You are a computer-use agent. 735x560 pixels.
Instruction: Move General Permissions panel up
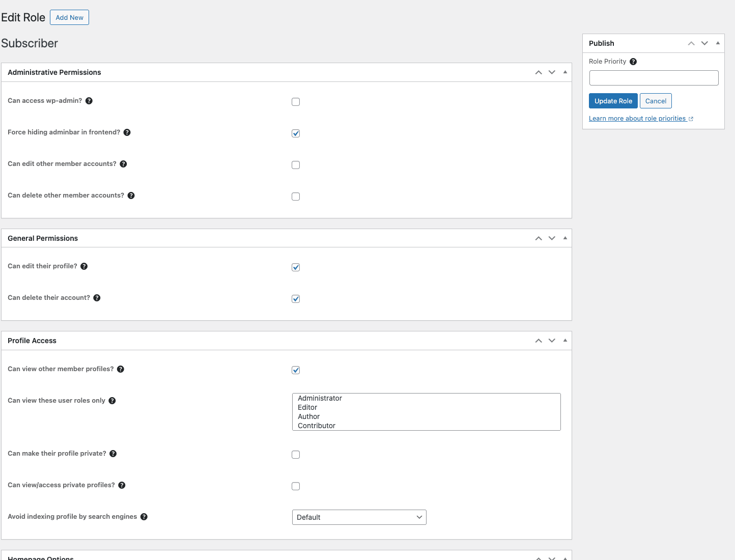click(x=539, y=238)
